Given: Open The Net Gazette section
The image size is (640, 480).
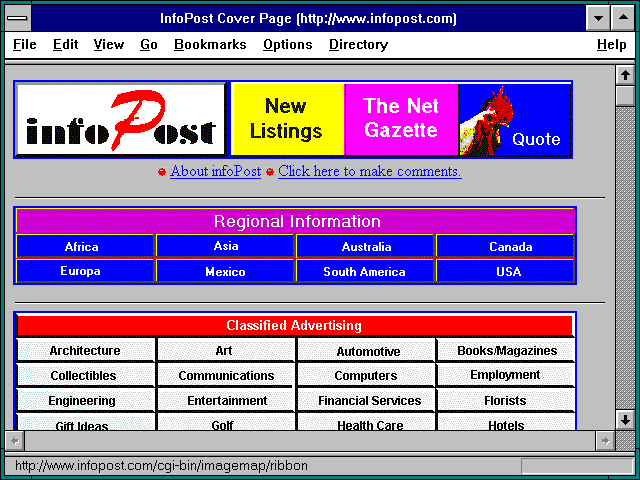Looking at the screenshot, I should [x=402, y=120].
